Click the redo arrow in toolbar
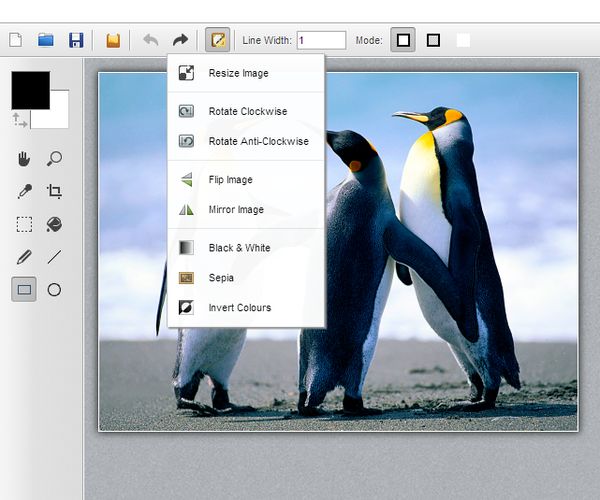 pos(180,40)
